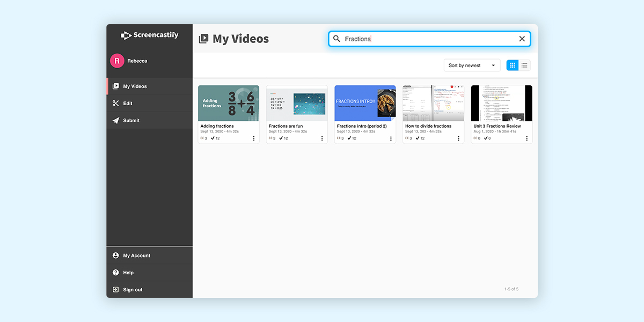Image resolution: width=644 pixels, height=322 pixels.
Task: Open the My Account icon
Action: [115, 255]
